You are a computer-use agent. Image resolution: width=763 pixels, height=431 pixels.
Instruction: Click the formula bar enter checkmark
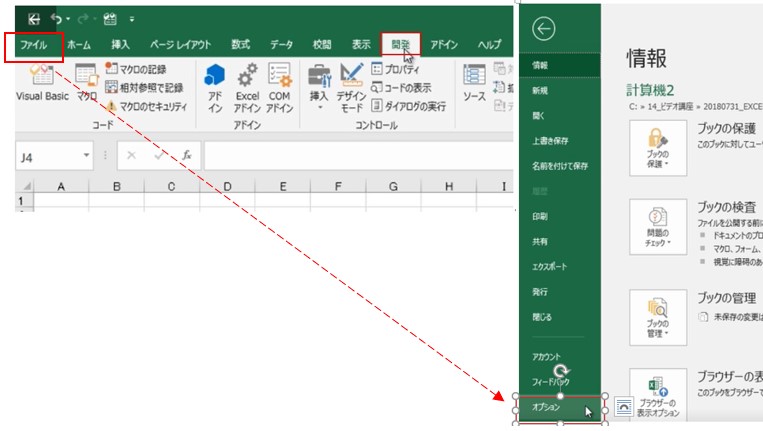point(159,155)
